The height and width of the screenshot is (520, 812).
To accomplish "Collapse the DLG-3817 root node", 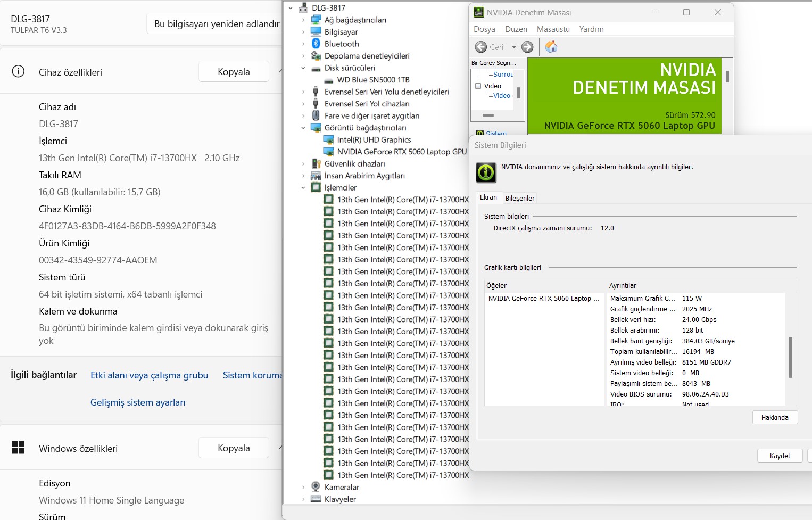I will tap(291, 8).
